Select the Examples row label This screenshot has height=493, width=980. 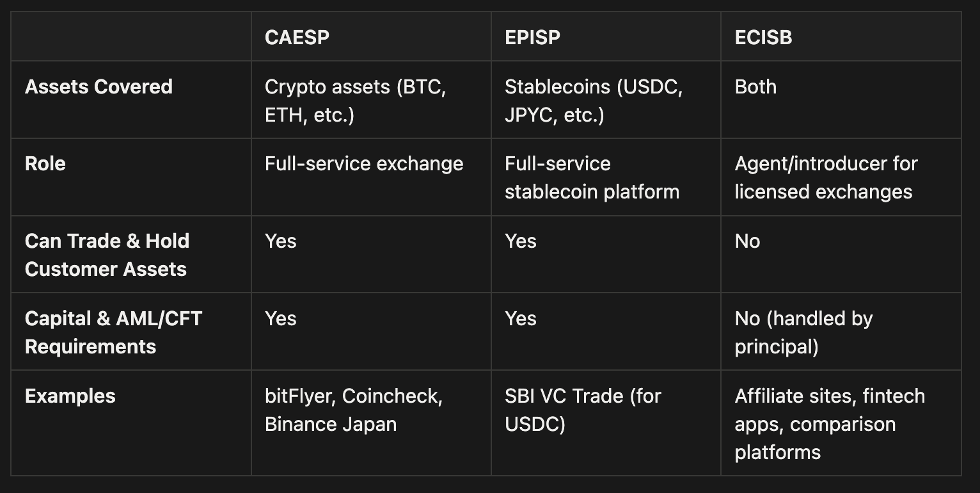(70, 396)
